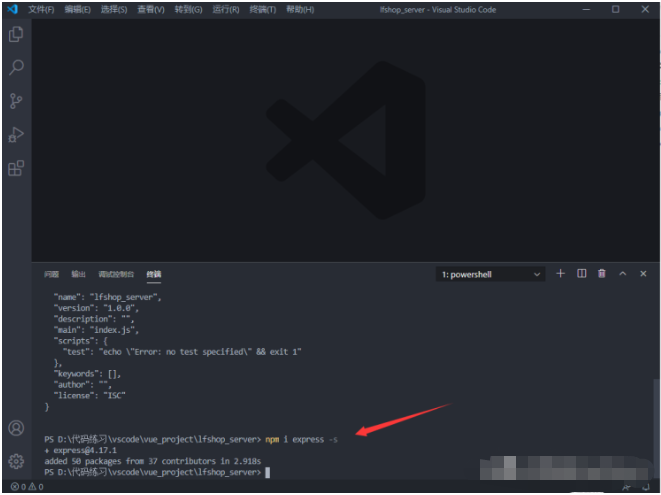This screenshot has height=495, width=661.
Task: Click the "main": "index.js" line
Action: tap(96, 330)
